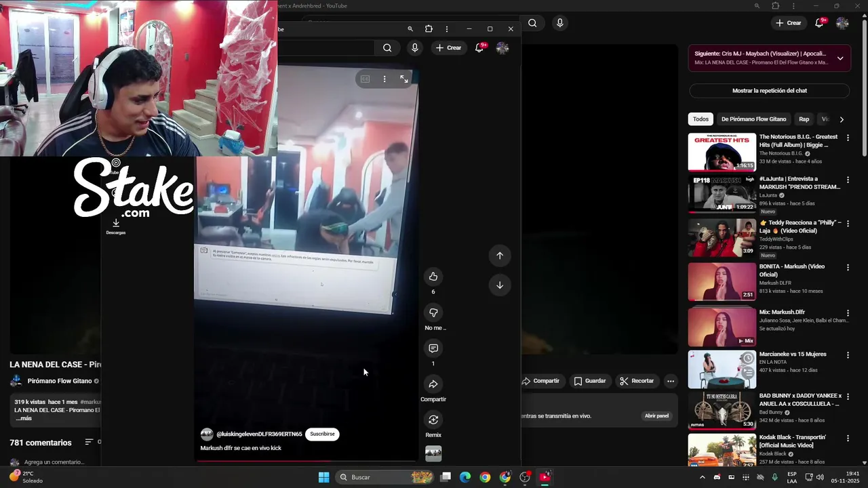
Task: Go to previous Short with up arrow
Action: pyautogui.click(x=500, y=256)
